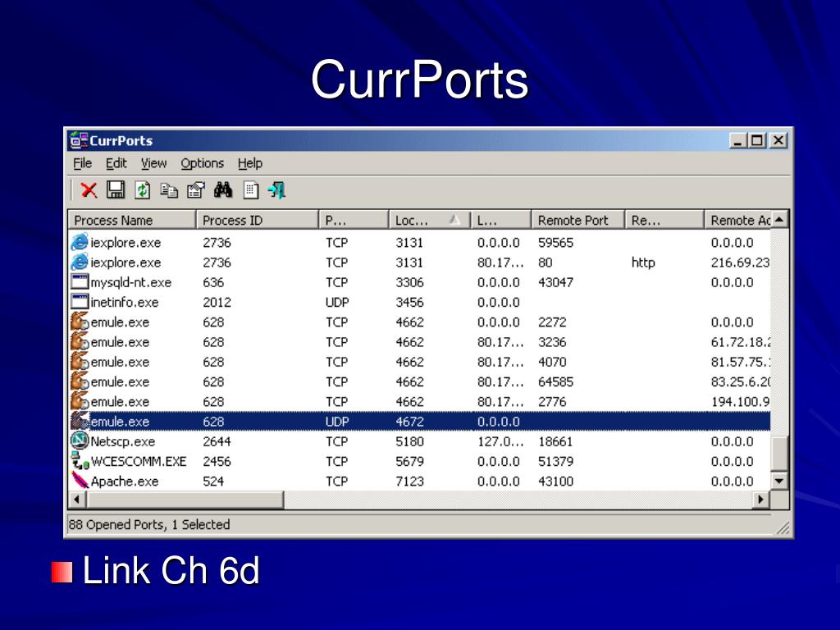Click the Netscp.exe Netscape icon
Image resolution: width=840 pixels, height=630 pixels.
click(80, 441)
